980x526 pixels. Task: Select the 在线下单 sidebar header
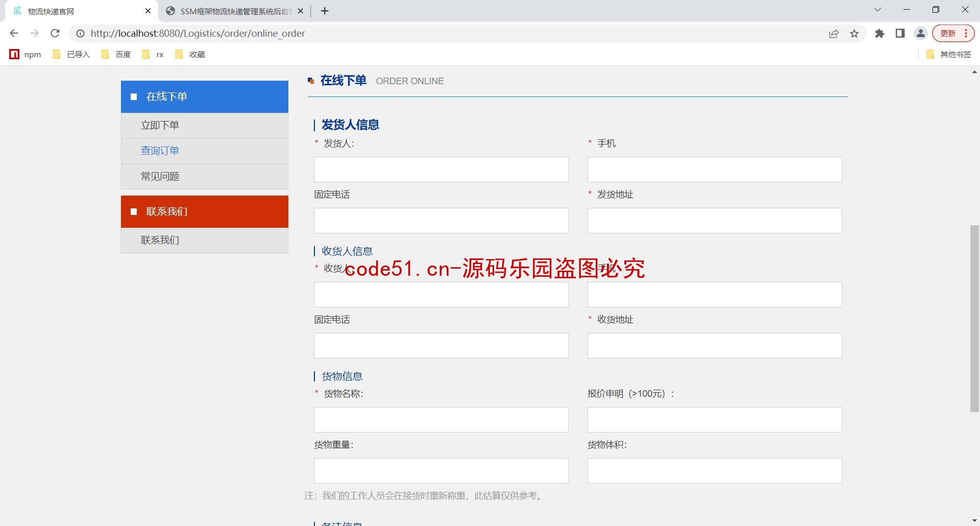pyautogui.click(x=205, y=97)
